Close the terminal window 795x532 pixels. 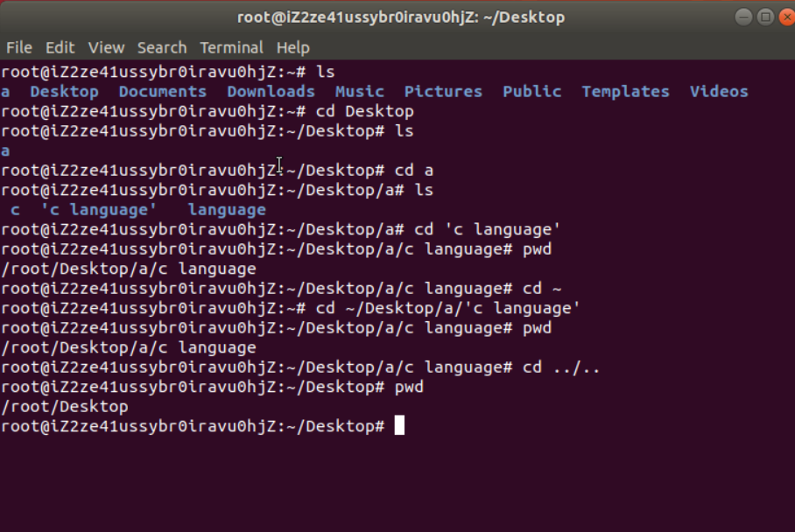pos(786,17)
